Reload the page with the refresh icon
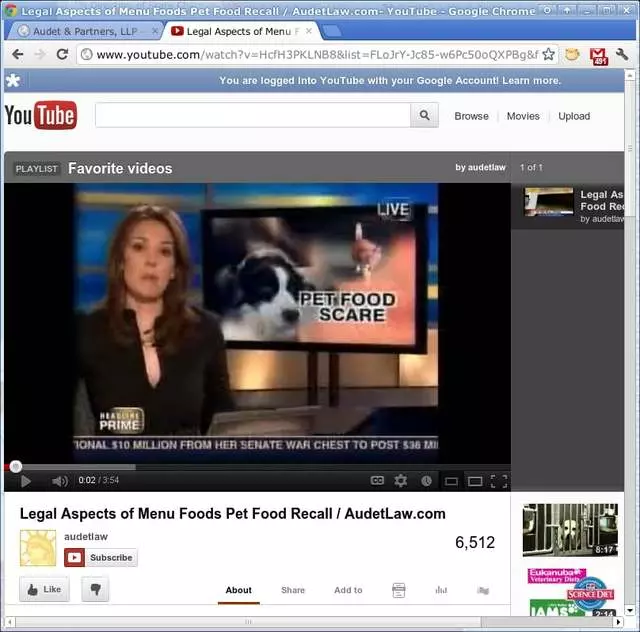The height and width of the screenshot is (632, 640). [x=62, y=54]
